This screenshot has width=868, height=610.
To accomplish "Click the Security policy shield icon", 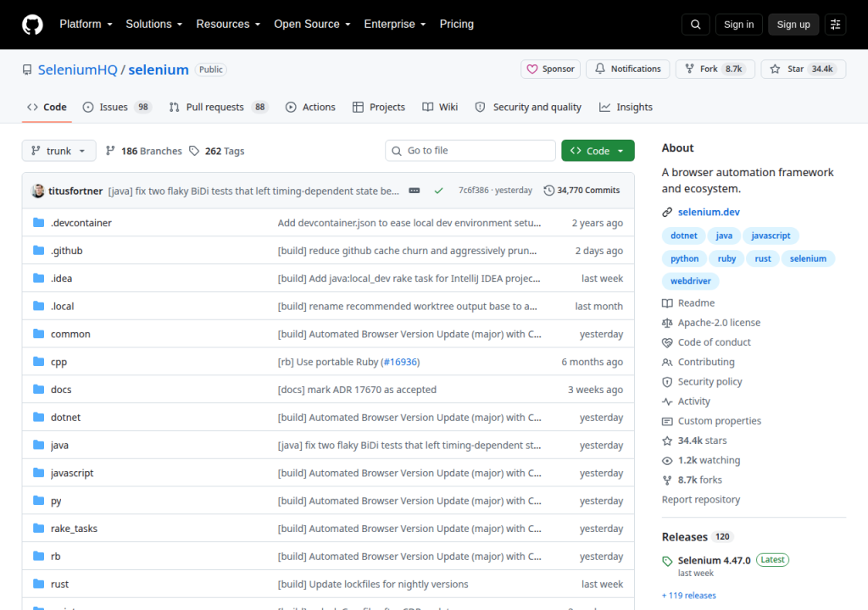I will [667, 382].
